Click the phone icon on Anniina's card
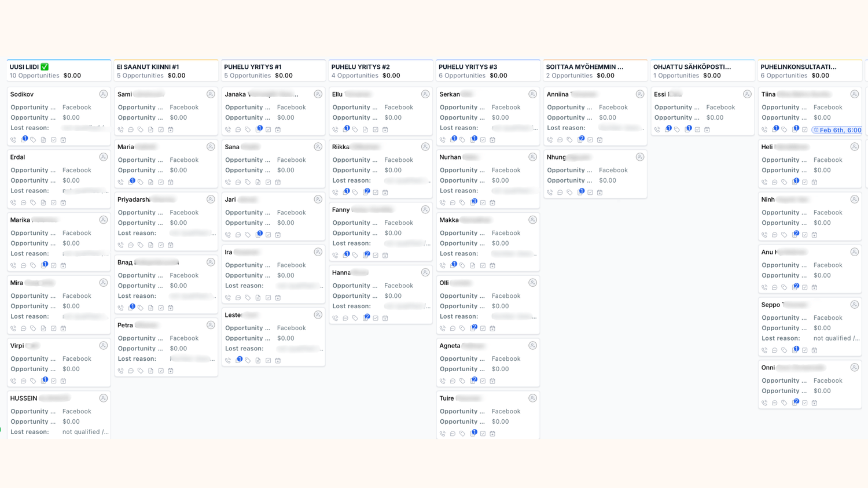868x488 pixels. tap(550, 140)
